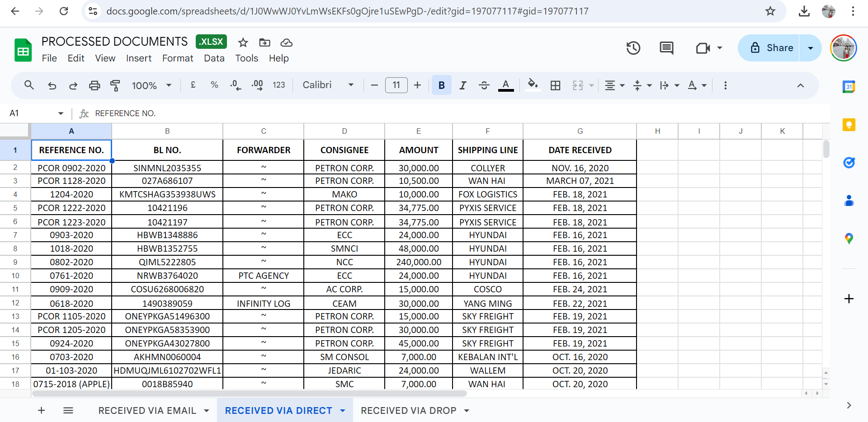Viewport: 868px width, 422px height.
Task: Open Google Calendar side panel
Action: [x=849, y=86]
